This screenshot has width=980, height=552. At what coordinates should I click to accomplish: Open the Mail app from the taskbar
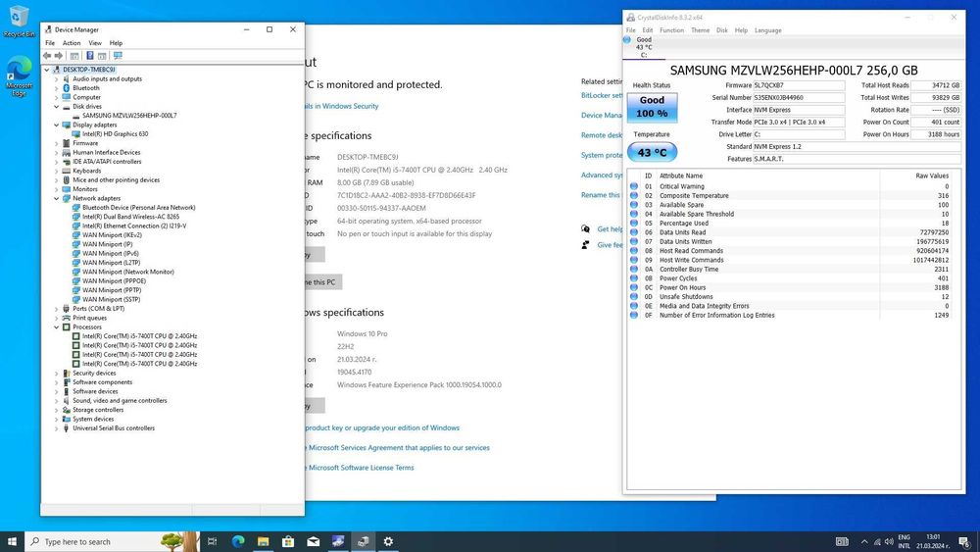click(314, 541)
